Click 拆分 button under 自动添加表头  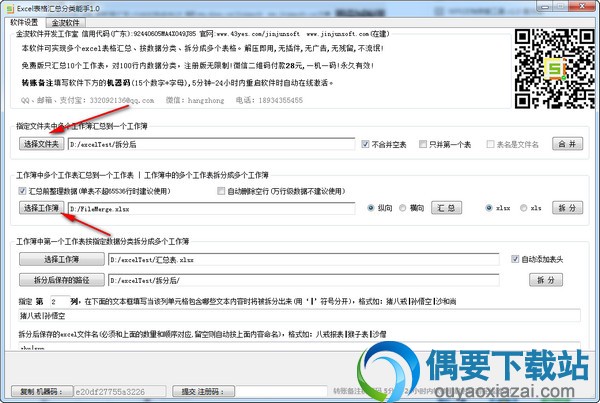click(x=546, y=280)
